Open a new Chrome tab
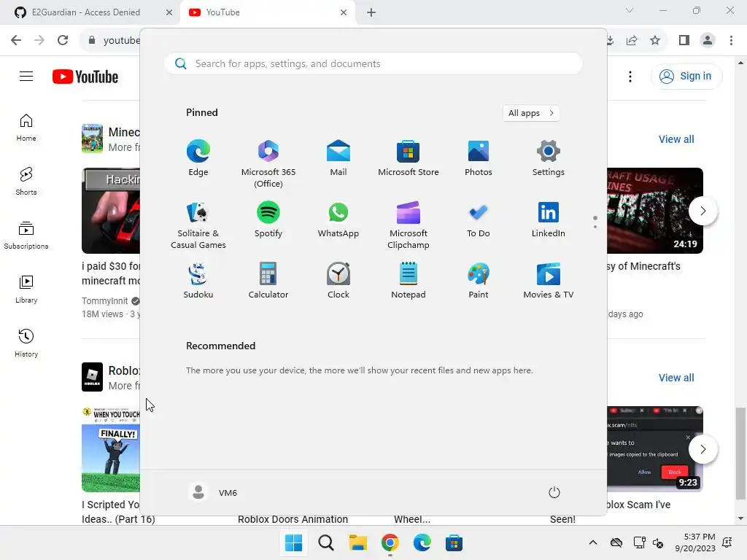 coord(371,12)
